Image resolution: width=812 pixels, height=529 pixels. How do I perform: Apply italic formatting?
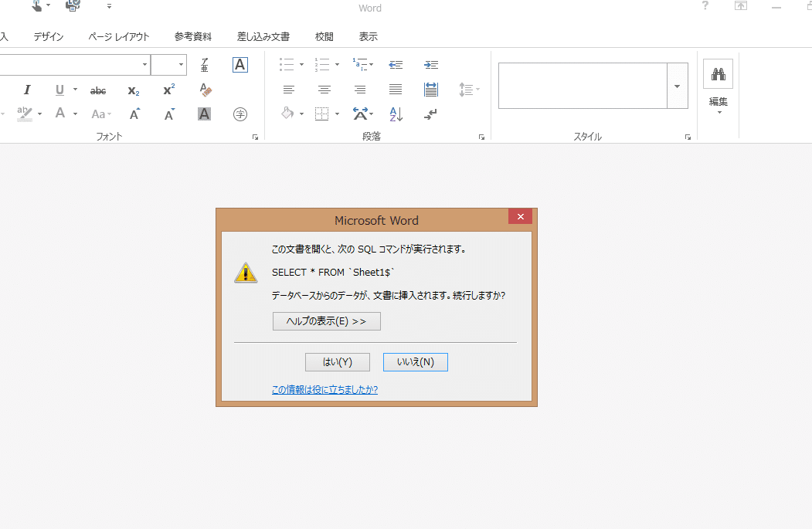[x=26, y=90]
